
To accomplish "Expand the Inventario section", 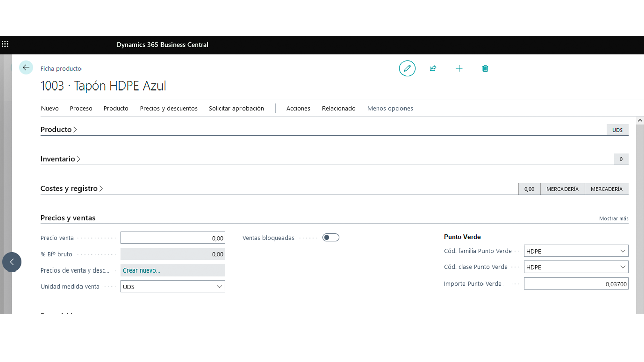I will 60,159.
